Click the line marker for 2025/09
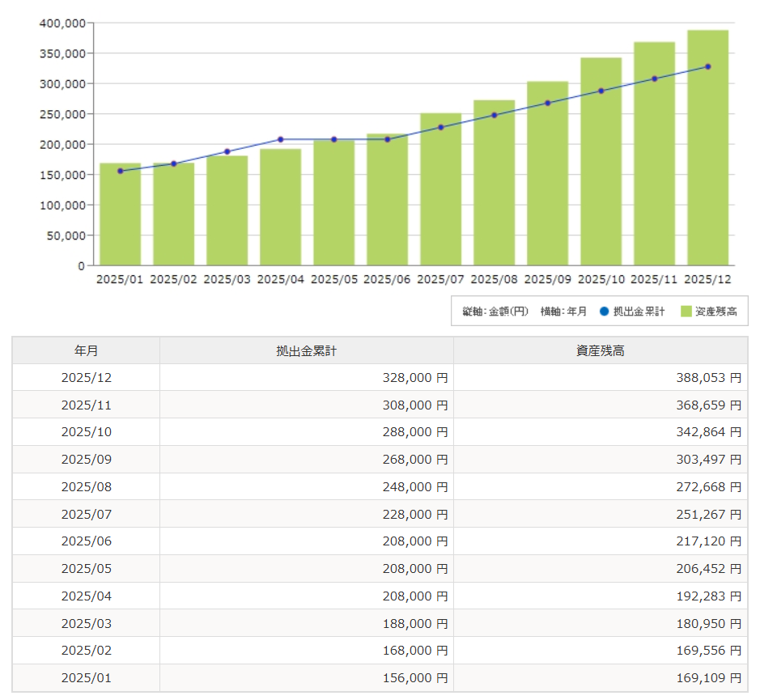Viewport: 760px width, 700px height. 547,103
